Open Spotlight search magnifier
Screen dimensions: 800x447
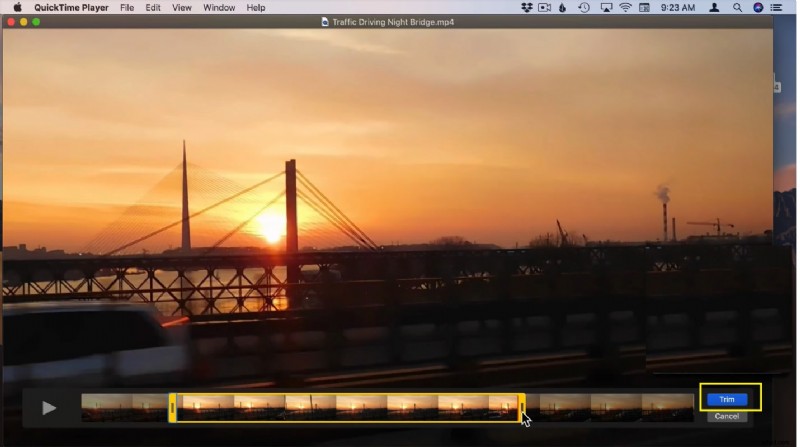tap(737, 7)
